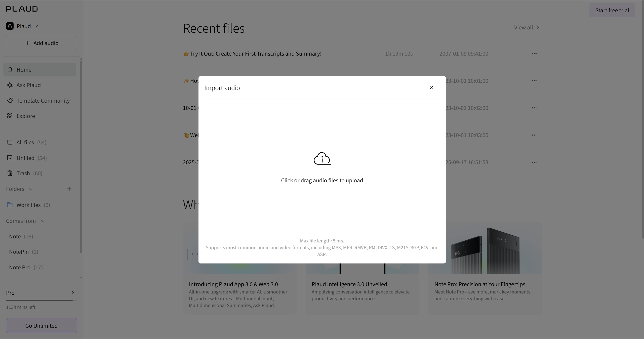Click the page vertical scrollbar
This screenshot has height=339, width=644.
pos(643,119)
